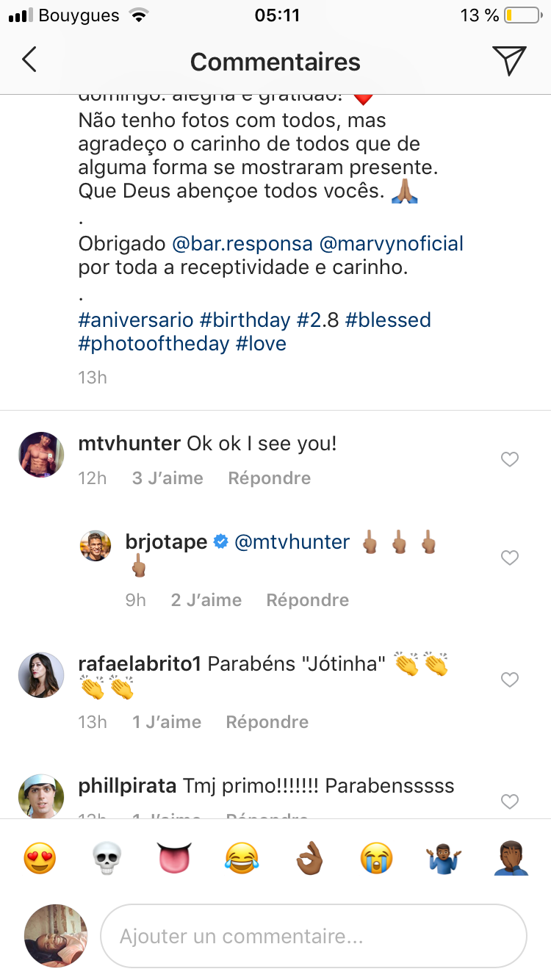The height and width of the screenshot is (980, 551).
Task: Open the @bar.responsa mention link
Action: (242, 244)
